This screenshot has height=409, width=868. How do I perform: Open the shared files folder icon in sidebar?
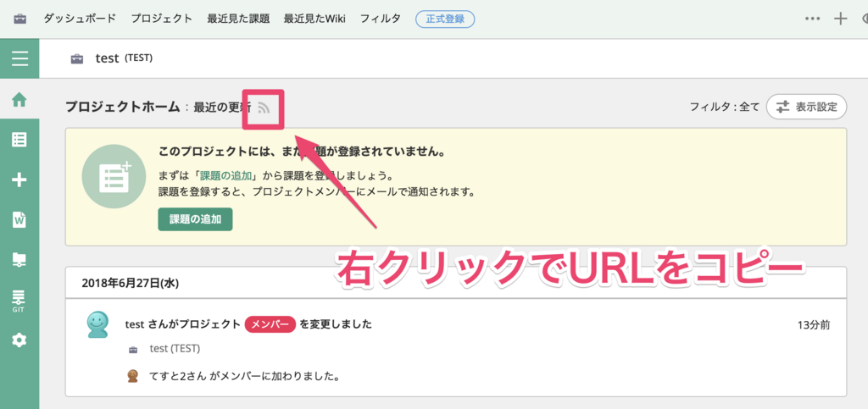(19, 260)
